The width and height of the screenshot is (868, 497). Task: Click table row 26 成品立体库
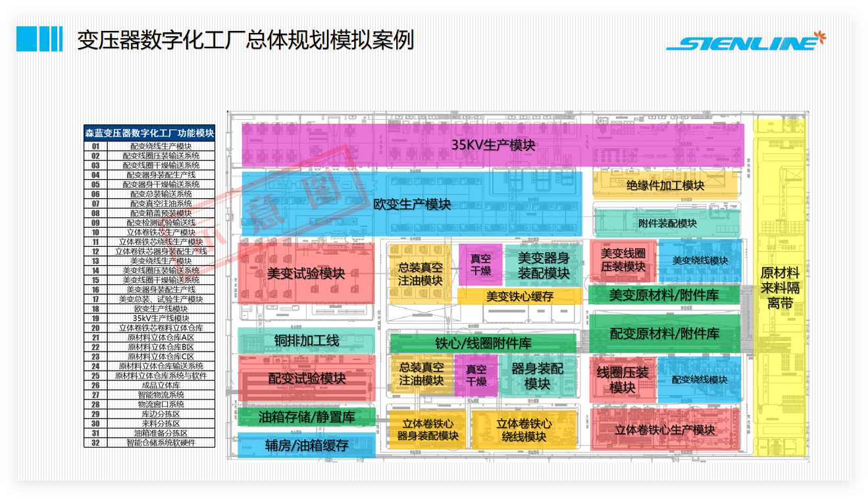[x=149, y=385]
